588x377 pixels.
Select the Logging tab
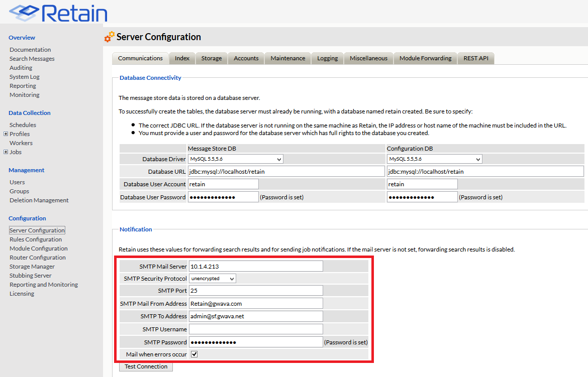[x=327, y=58]
